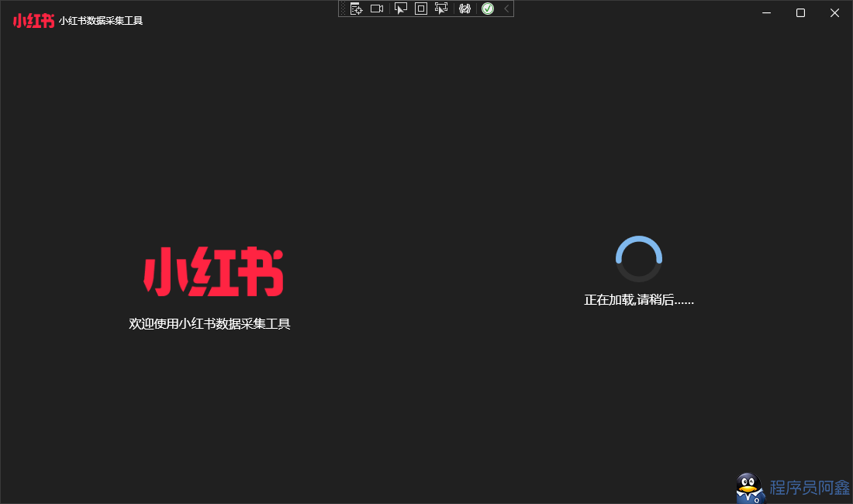Open the Live Visual Tree debug icon

[x=357, y=9]
